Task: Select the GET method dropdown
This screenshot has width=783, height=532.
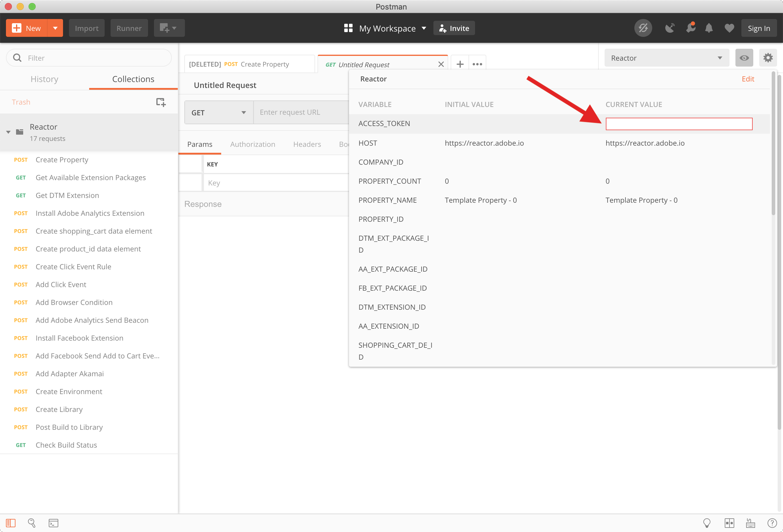Action: [x=217, y=112]
